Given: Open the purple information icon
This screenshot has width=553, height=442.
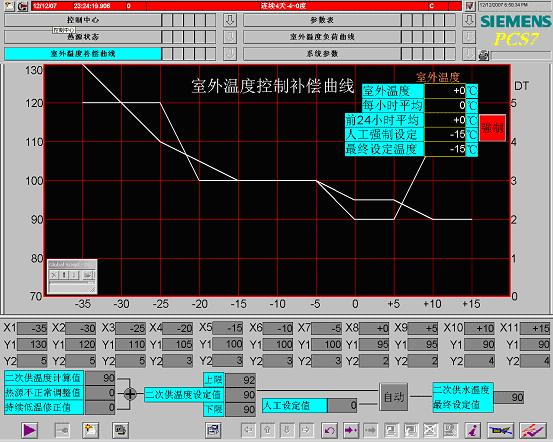Looking at the screenshot, I should (x=472, y=430).
